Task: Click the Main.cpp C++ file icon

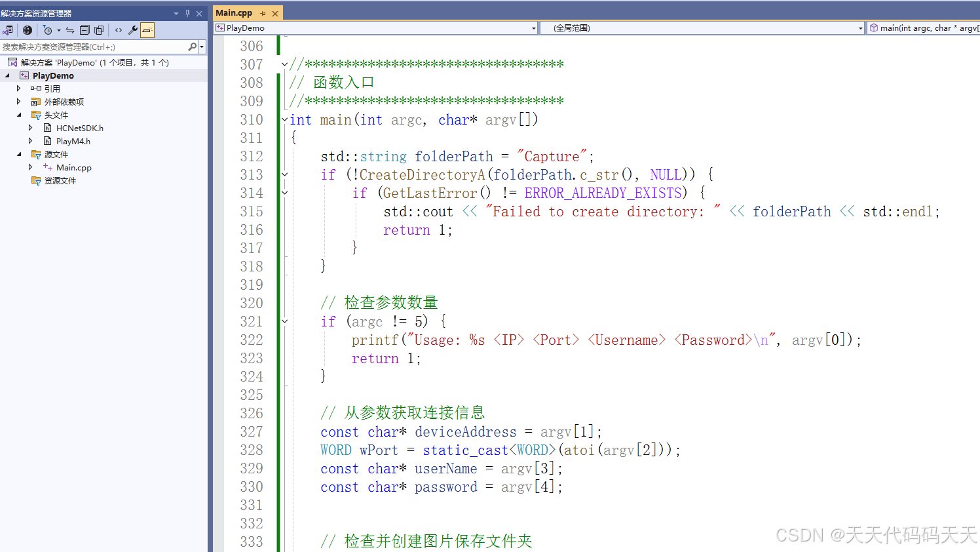Action: point(47,167)
